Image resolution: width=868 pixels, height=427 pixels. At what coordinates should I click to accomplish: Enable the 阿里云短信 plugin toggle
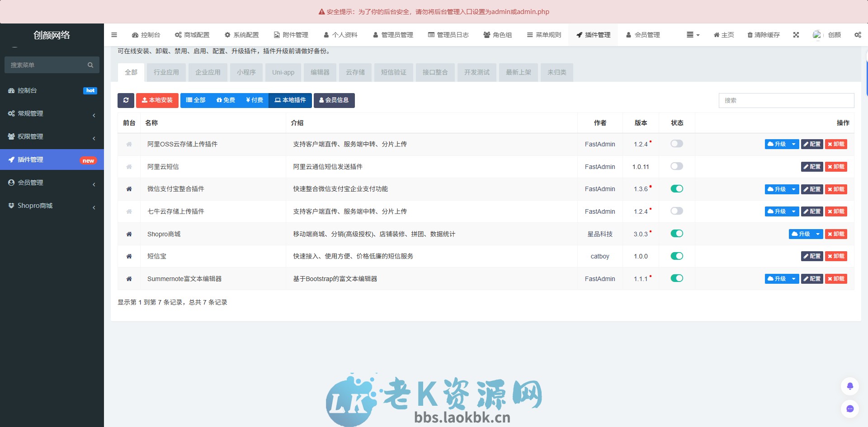(676, 166)
